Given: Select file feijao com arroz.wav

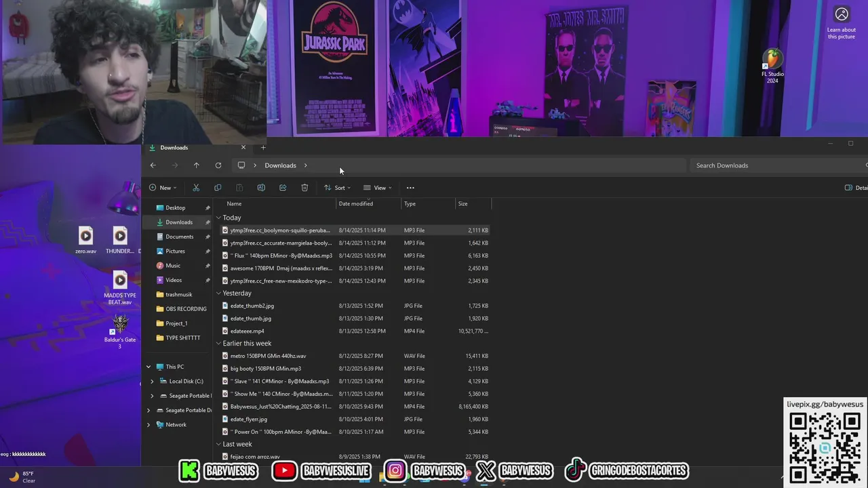Looking at the screenshot, I should click(355, 457).
